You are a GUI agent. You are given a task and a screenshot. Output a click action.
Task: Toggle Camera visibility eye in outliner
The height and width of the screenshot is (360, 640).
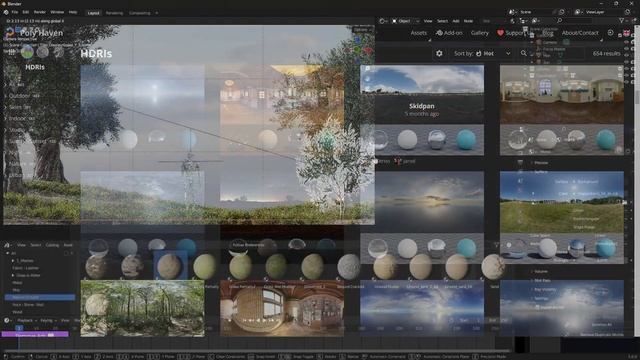coord(627,42)
